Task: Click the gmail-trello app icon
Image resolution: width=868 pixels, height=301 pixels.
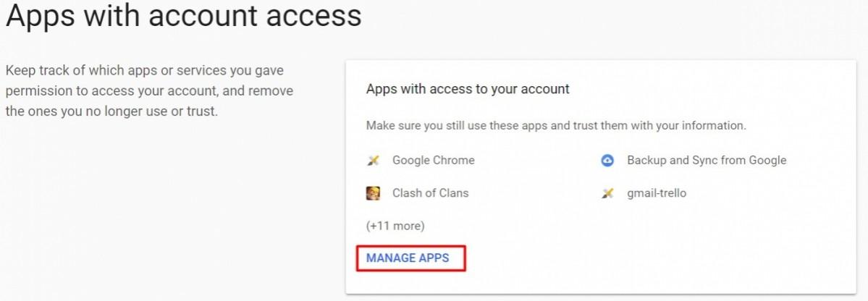Action: [x=607, y=193]
